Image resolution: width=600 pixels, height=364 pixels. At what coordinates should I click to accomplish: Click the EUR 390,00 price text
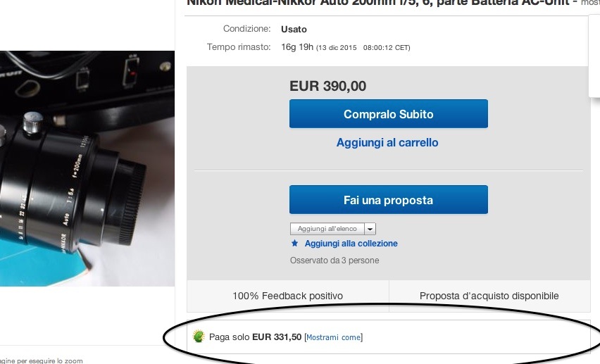click(x=327, y=86)
